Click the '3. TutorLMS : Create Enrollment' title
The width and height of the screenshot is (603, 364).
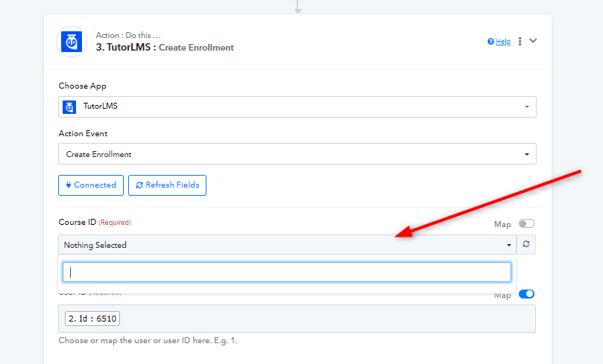(x=165, y=47)
